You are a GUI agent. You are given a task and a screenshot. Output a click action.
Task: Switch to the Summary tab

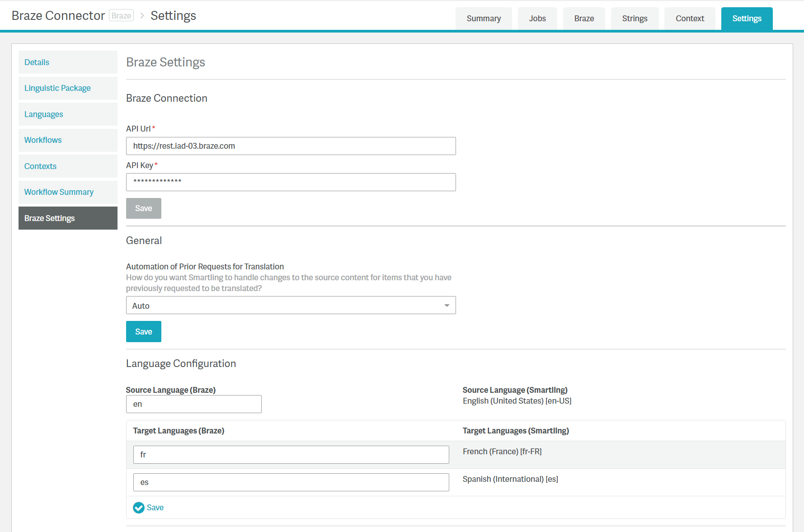[484, 19]
